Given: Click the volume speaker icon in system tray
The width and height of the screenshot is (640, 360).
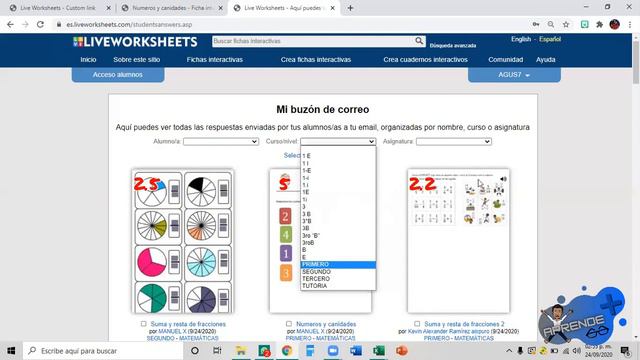Looking at the screenshot, I should [576, 351].
